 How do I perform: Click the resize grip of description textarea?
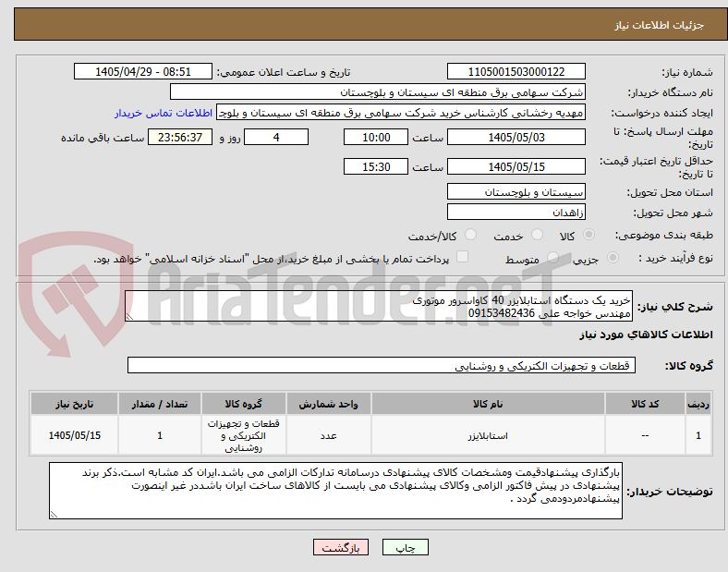[x=129, y=316]
